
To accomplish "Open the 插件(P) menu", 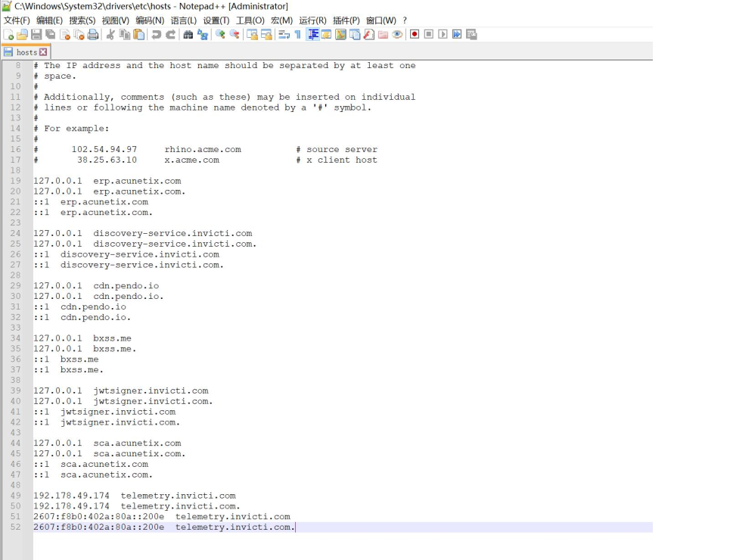I will tap(346, 20).
